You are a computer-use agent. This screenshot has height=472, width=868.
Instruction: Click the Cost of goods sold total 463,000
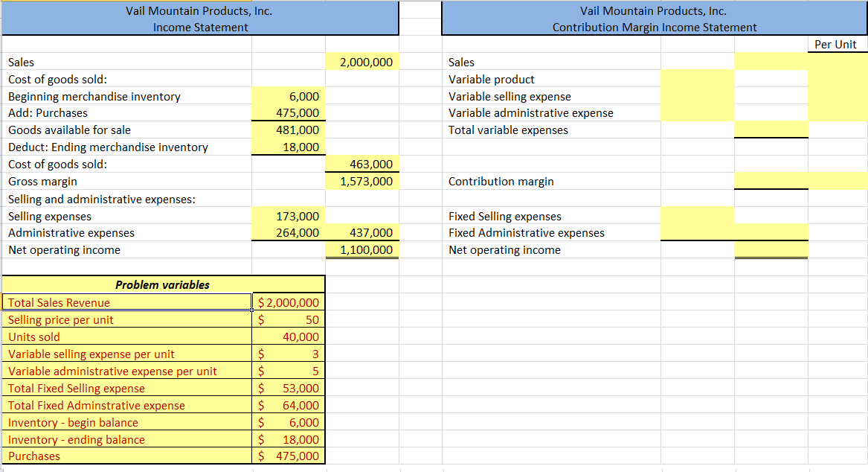click(x=362, y=165)
